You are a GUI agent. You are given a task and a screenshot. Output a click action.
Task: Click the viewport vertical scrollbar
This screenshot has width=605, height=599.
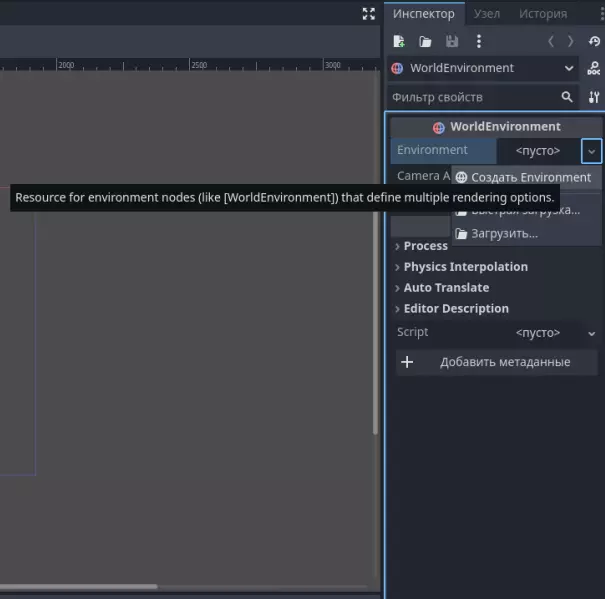pyautogui.click(x=375, y=323)
